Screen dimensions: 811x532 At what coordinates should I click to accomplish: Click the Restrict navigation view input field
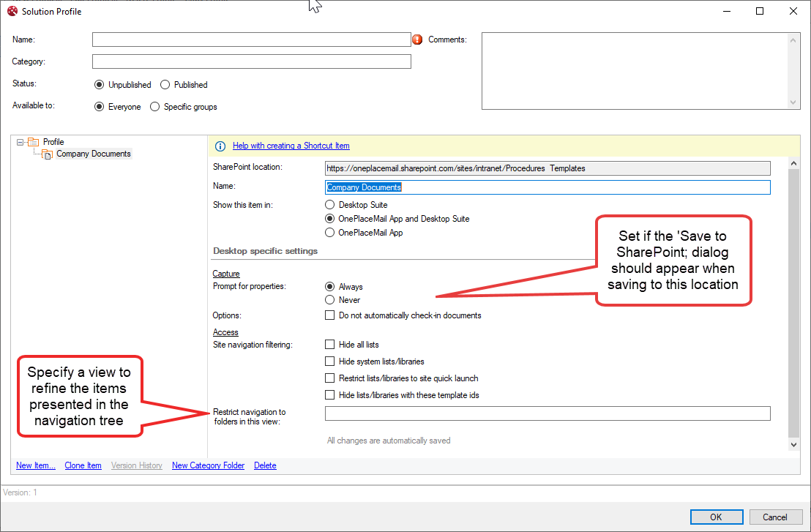[x=547, y=413]
